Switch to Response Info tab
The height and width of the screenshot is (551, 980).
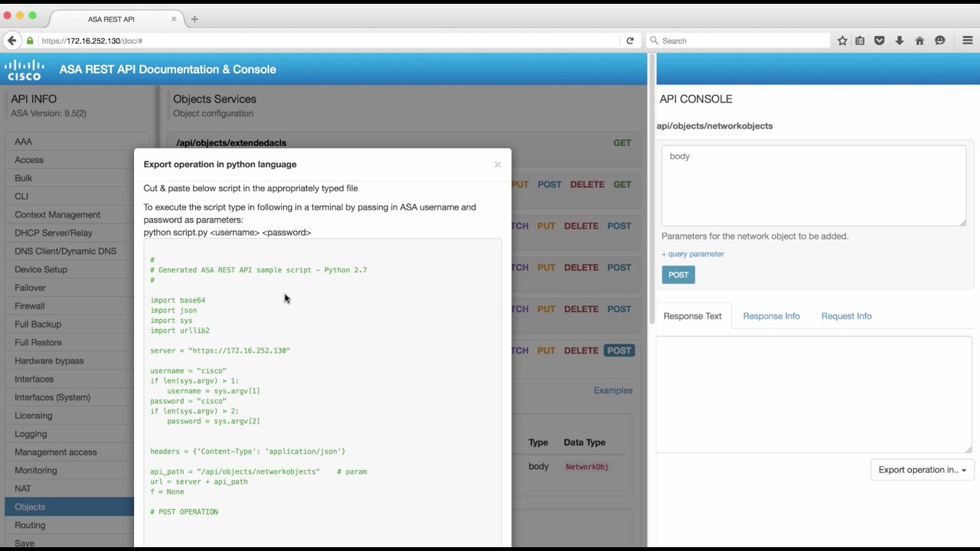(771, 316)
